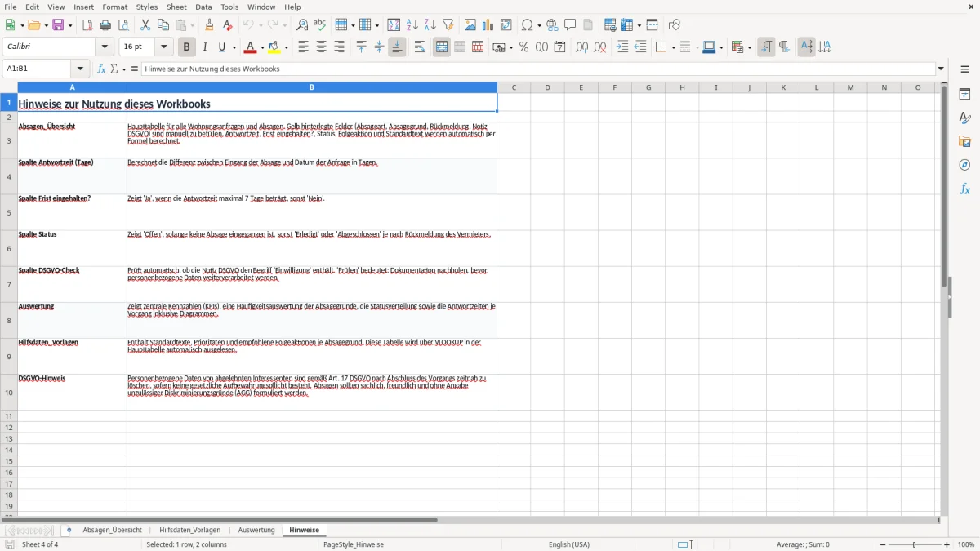Click the Function Wizard fx icon
The width and height of the screenshot is (980, 551).
102,69
